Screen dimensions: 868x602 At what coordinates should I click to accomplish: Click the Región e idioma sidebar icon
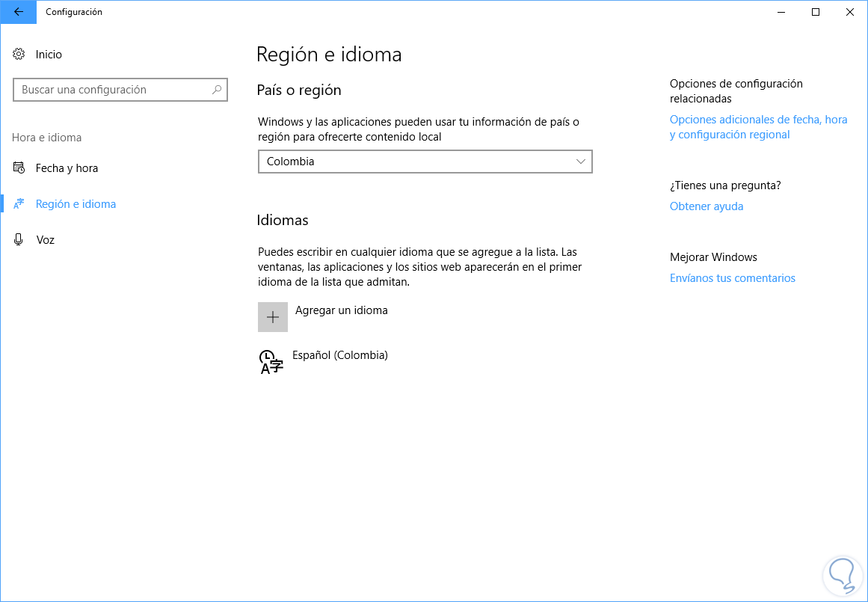tap(19, 204)
